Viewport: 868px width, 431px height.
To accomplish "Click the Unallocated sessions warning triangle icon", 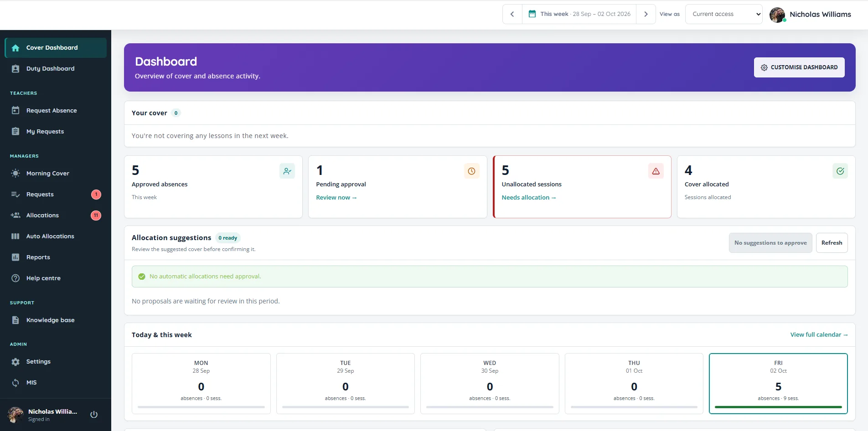I will [656, 171].
